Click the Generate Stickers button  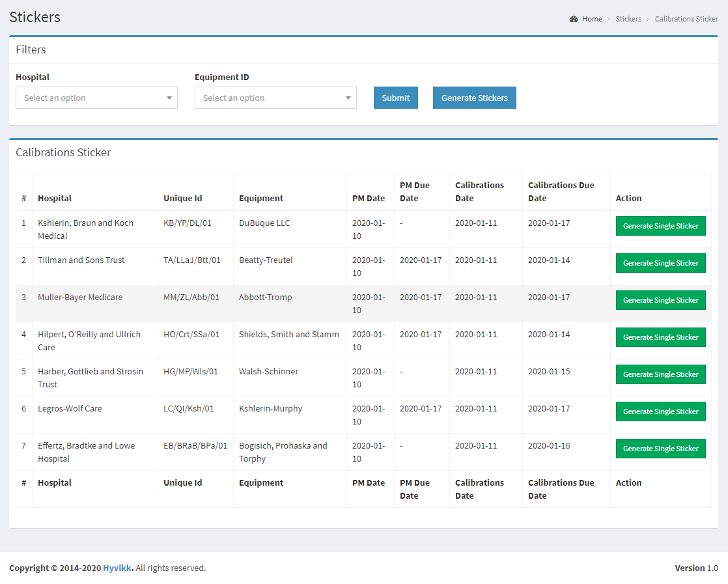[x=475, y=98]
